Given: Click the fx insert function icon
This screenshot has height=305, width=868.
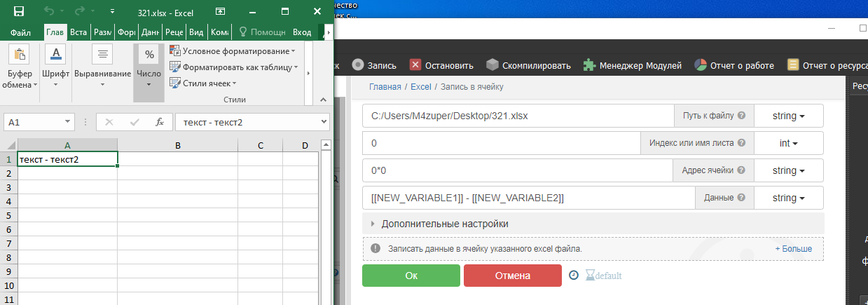Looking at the screenshot, I should 159,121.
